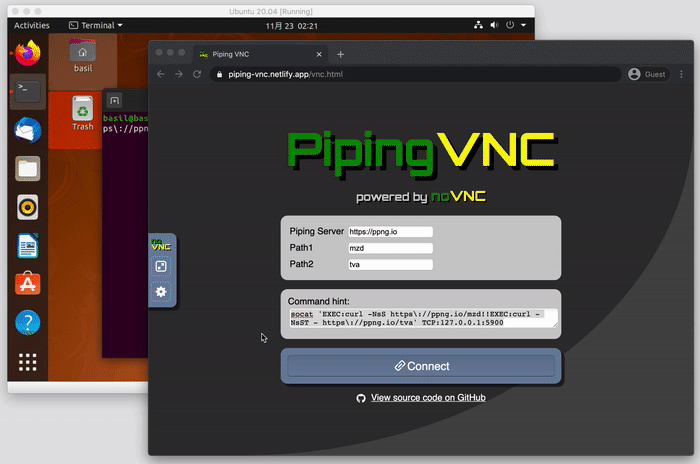Focus the Path2 input field

click(x=390, y=264)
